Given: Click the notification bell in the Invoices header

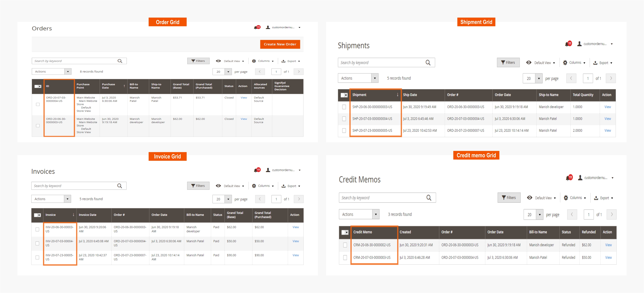Looking at the screenshot, I should (x=256, y=170).
